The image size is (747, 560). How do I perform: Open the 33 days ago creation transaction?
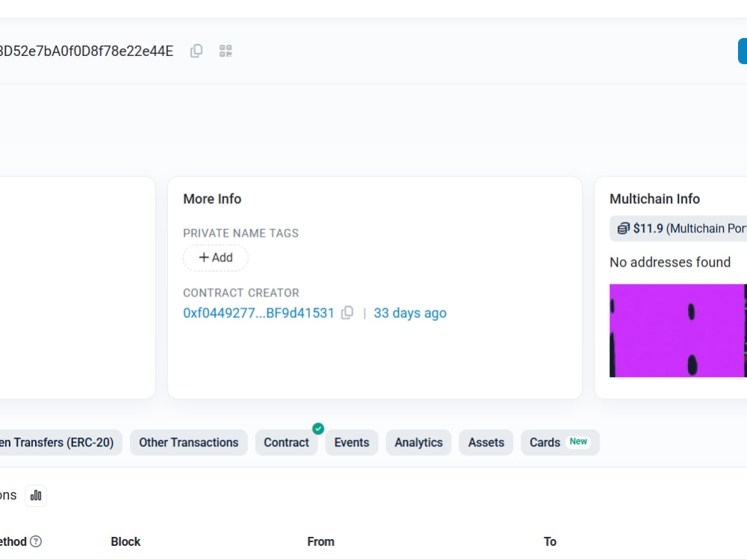pyautogui.click(x=410, y=313)
